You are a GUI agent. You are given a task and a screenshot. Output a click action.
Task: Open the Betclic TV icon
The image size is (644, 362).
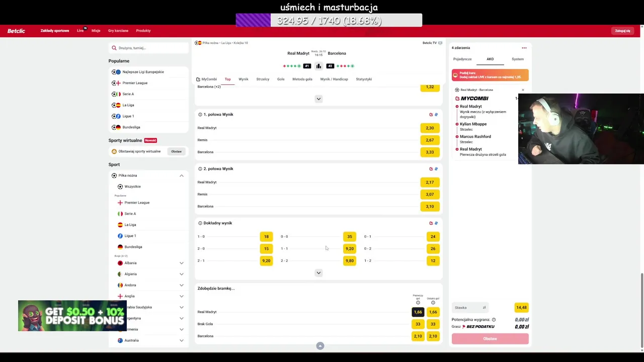[x=440, y=43]
